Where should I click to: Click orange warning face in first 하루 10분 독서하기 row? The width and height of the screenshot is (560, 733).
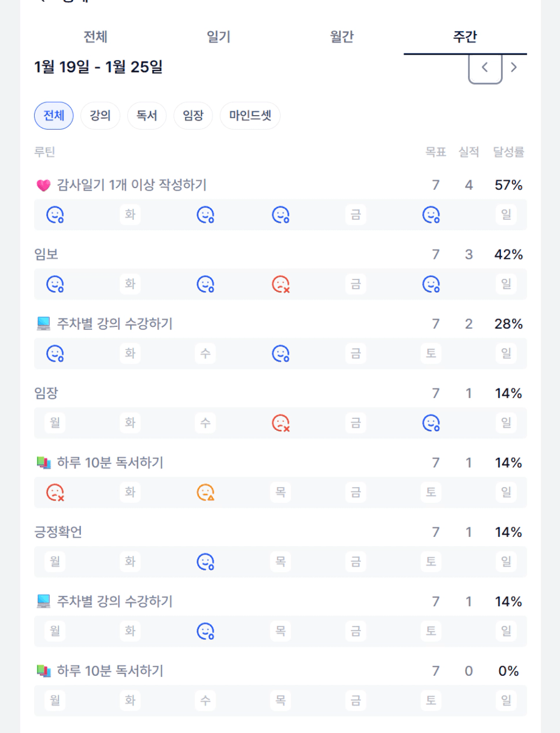pos(206,492)
